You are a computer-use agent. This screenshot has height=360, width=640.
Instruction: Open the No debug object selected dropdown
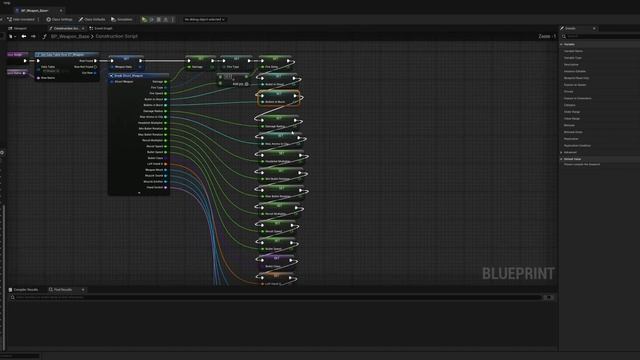pyautogui.click(x=204, y=19)
